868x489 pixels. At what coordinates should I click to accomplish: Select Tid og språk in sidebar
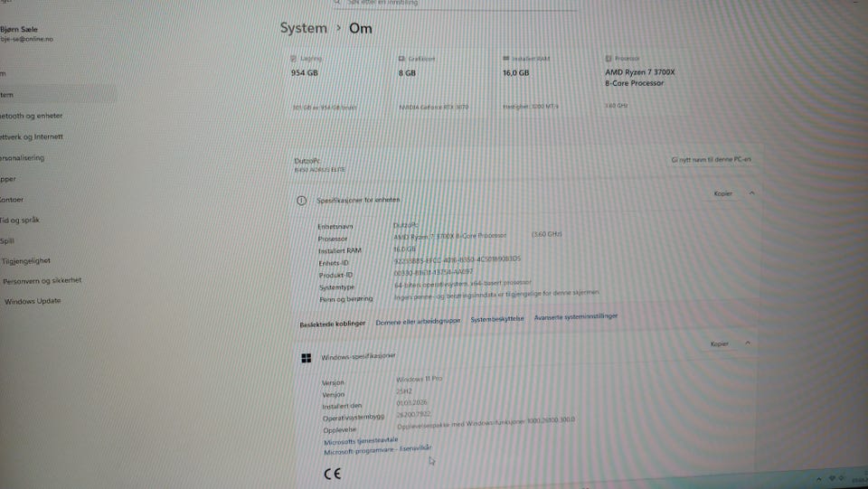point(20,221)
